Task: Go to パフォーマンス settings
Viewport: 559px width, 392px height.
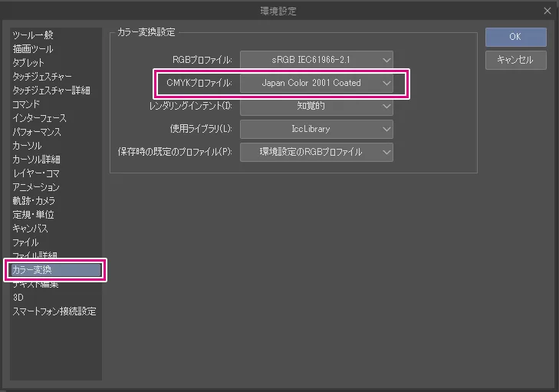Action: [x=37, y=132]
